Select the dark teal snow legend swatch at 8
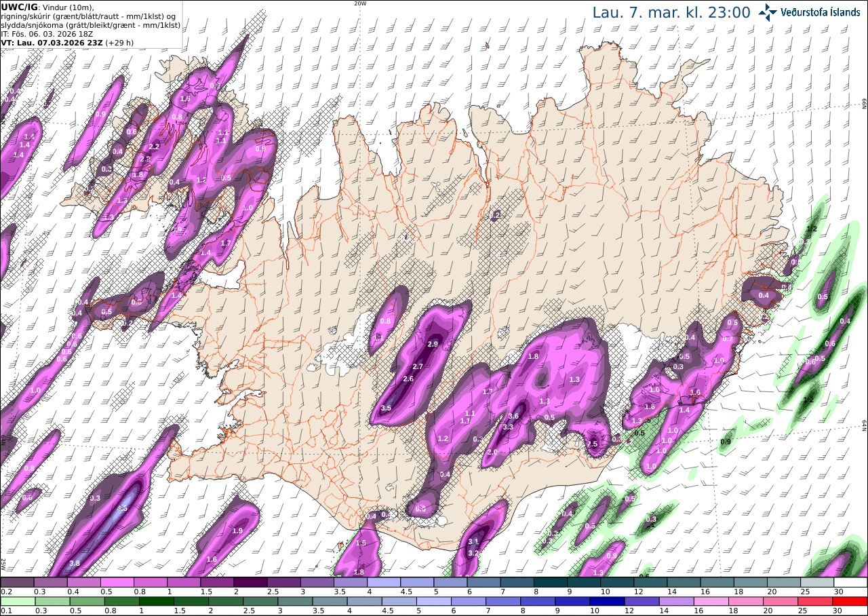The height and width of the screenshot is (616, 868). click(x=551, y=582)
